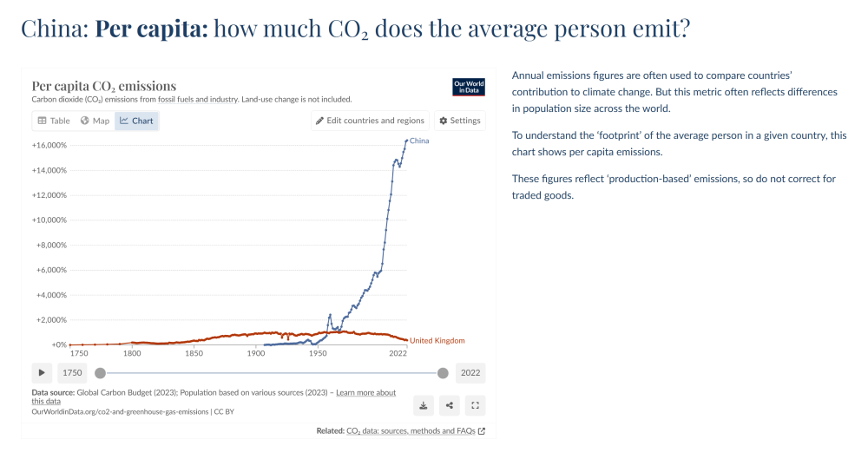Switch to the Map view tab
The width and height of the screenshot is (868, 459).
click(x=95, y=121)
